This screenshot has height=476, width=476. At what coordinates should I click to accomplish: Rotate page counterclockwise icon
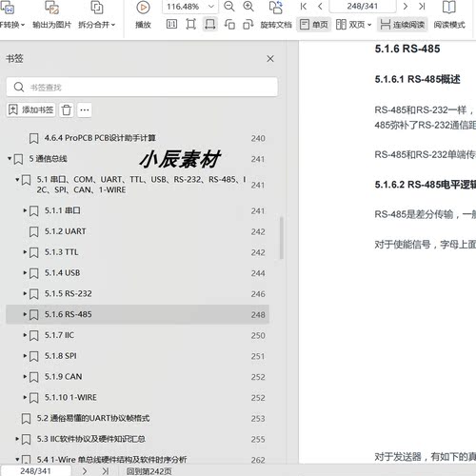(x=229, y=24)
